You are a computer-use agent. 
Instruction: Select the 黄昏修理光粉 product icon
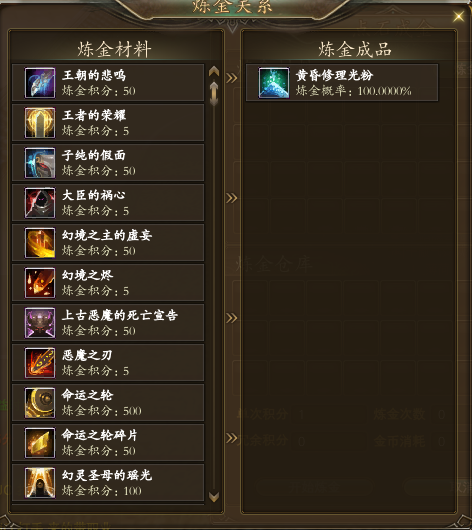(274, 83)
